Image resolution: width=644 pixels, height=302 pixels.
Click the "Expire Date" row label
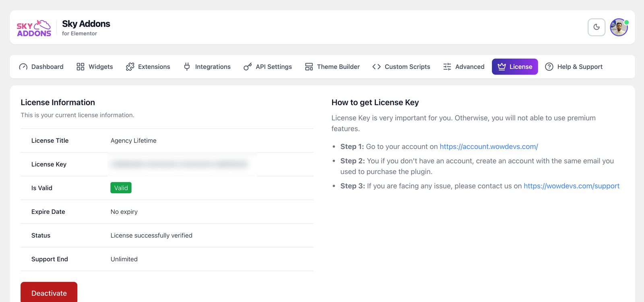tap(48, 212)
